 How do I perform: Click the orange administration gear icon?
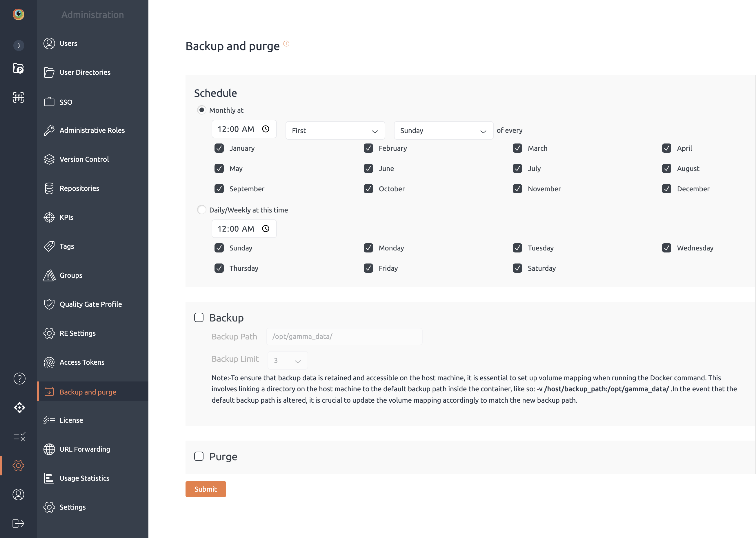(x=18, y=466)
